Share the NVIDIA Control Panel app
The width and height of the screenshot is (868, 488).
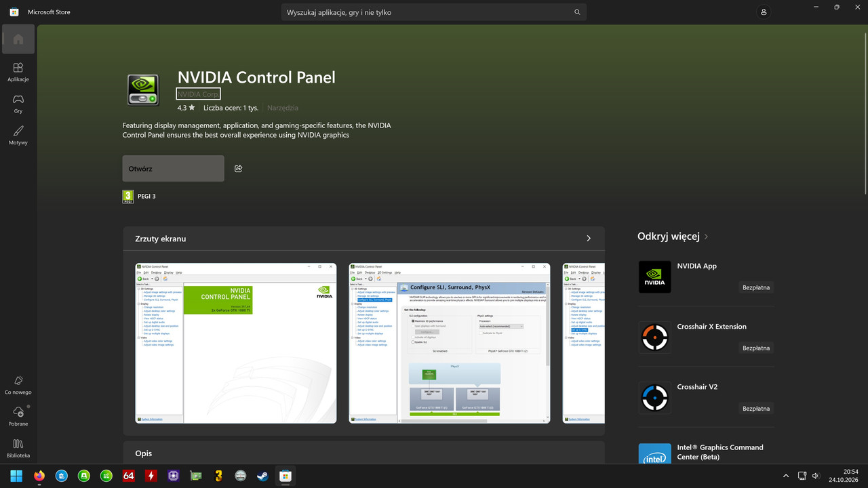[x=238, y=169]
